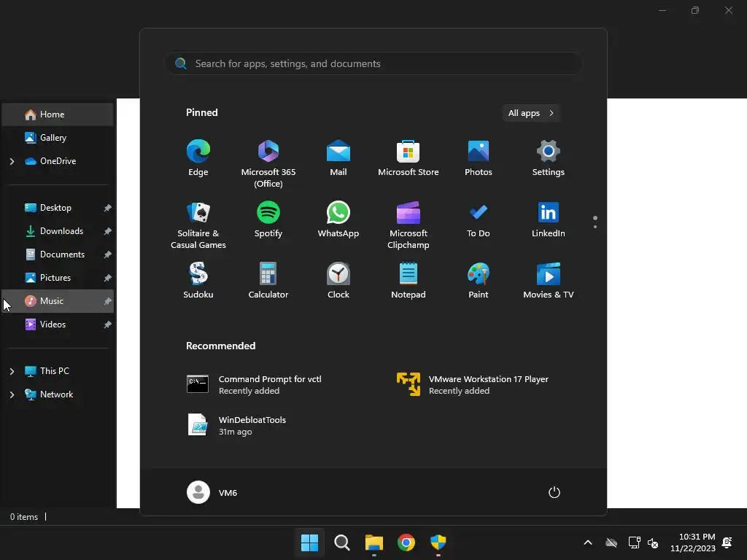The height and width of the screenshot is (560, 747).
Task: Select This PC in navigation pane
Action: [x=47, y=371]
